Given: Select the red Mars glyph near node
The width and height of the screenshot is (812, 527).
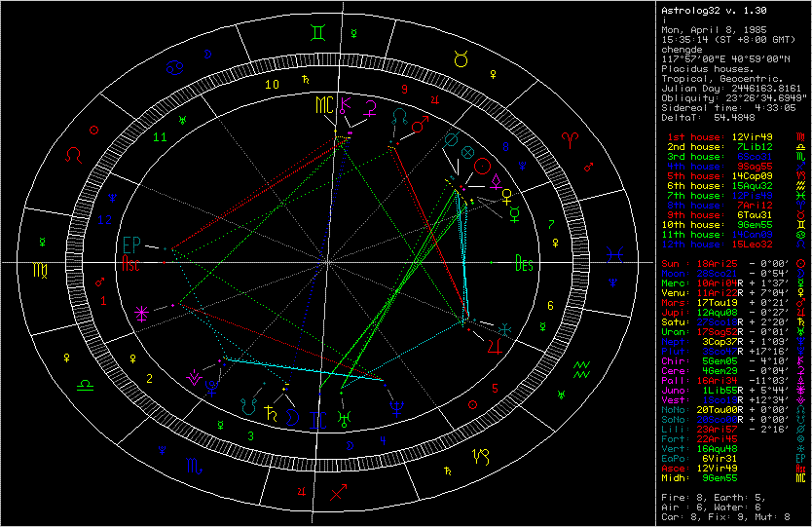Looking at the screenshot, I should pos(420,125).
